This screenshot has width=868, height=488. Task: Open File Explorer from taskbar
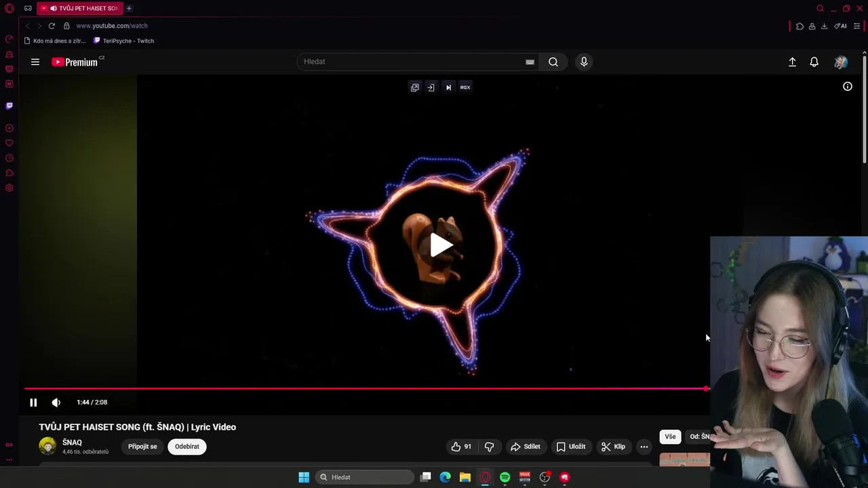pos(465,477)
